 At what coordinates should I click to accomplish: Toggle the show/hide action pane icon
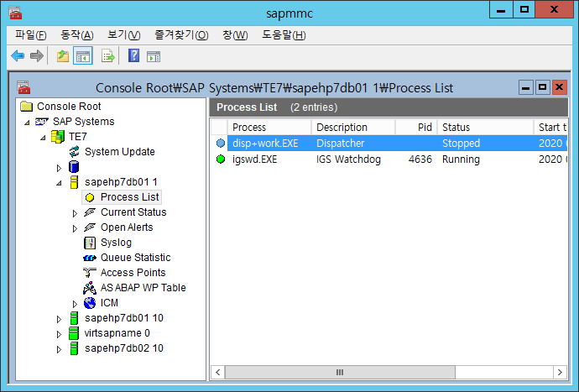(154, 56)
